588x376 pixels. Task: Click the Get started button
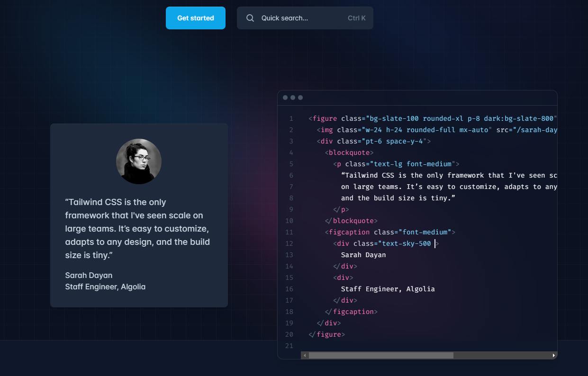195,18
